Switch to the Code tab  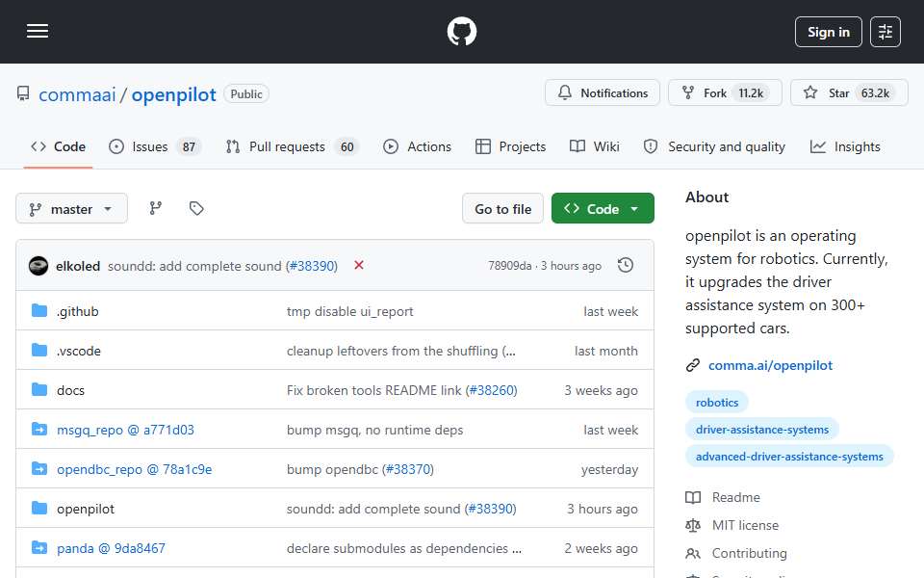tap(59, 146)
